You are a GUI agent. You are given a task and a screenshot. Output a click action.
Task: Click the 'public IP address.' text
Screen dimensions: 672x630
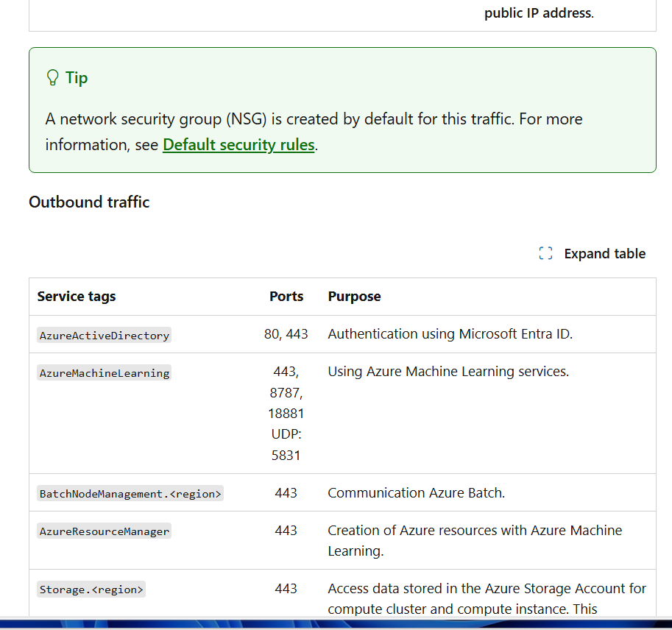pos(539,13)
